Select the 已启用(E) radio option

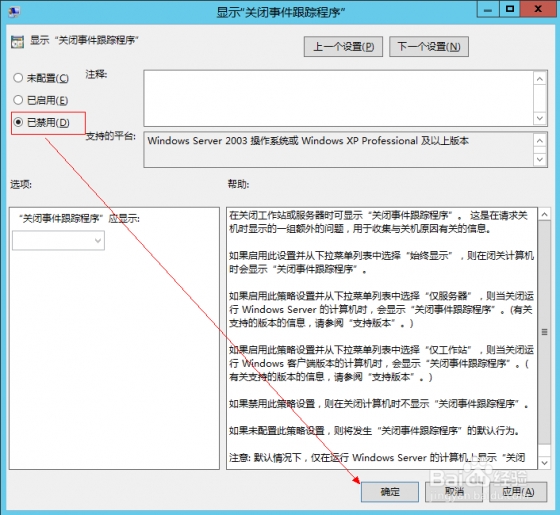pos(40,100)
